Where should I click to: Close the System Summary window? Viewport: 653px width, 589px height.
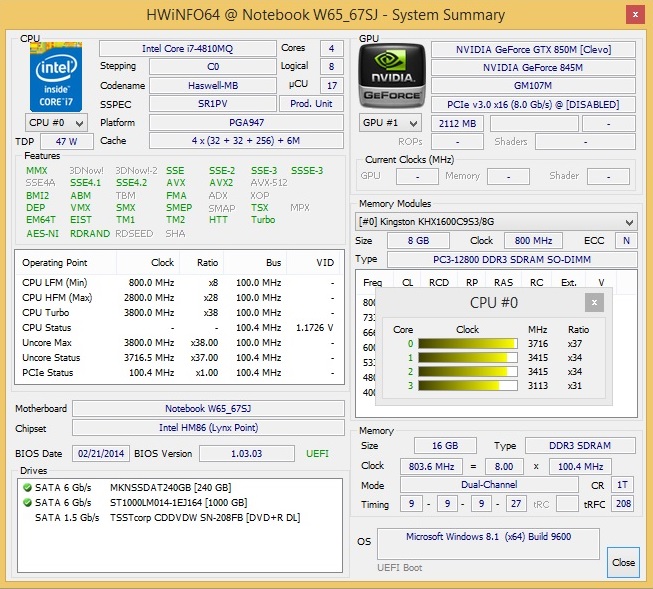pyautogui.click(x=635, y=15)
